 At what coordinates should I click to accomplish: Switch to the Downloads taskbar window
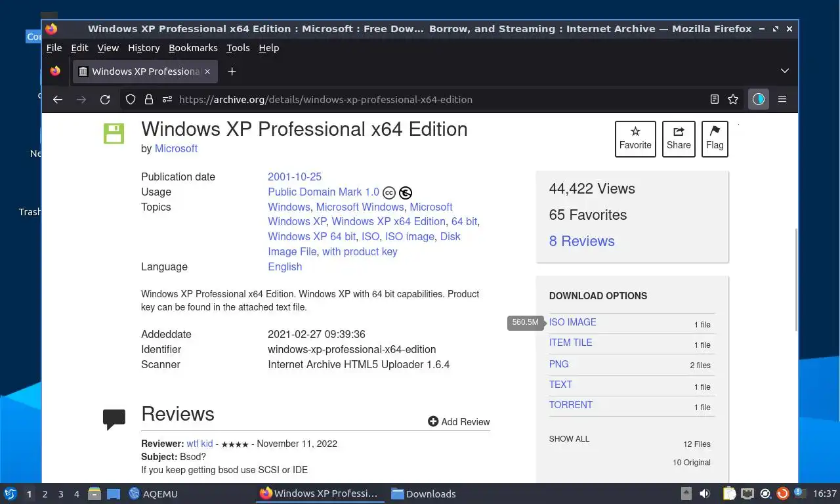pos(423,494)
